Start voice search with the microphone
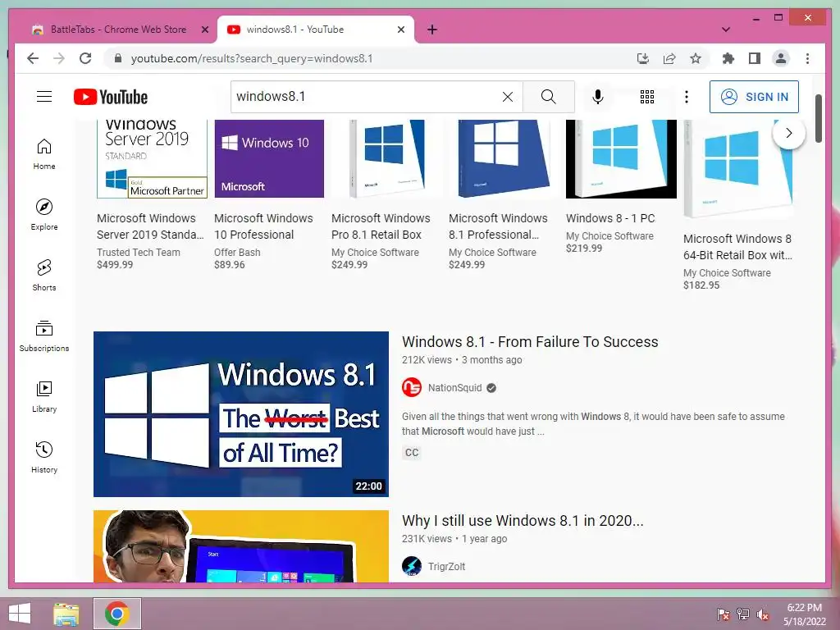840x630 pixels. pyautogui.click(x=598, y=97)
